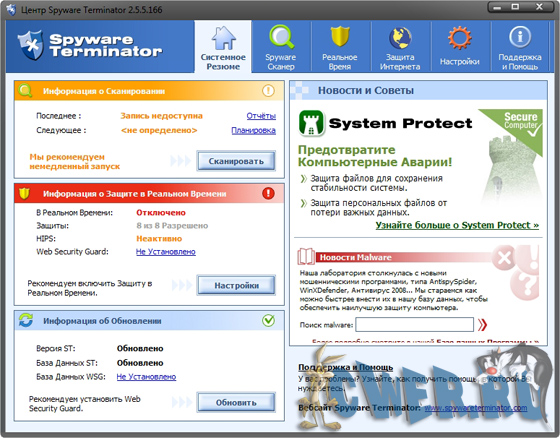Viewport: 560px width, 438px height.
Task: Click Web Security Guard Не Установлено link
Action: point(166,252)
